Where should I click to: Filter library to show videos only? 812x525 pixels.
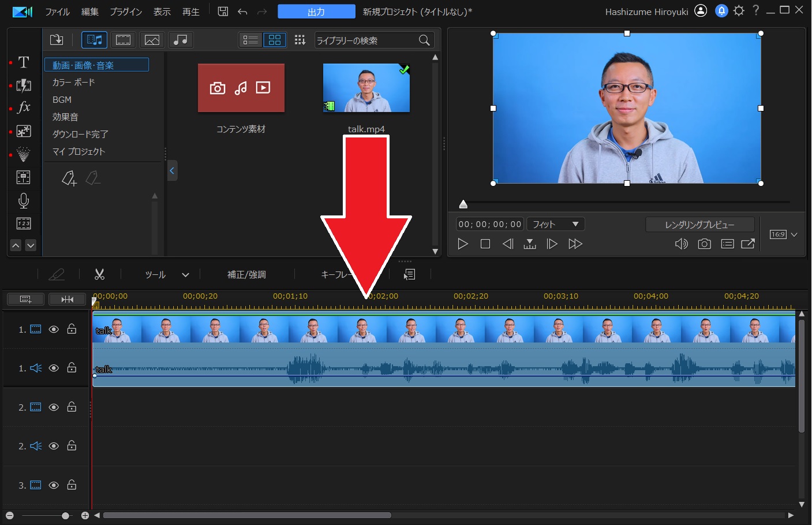[124, 40]
